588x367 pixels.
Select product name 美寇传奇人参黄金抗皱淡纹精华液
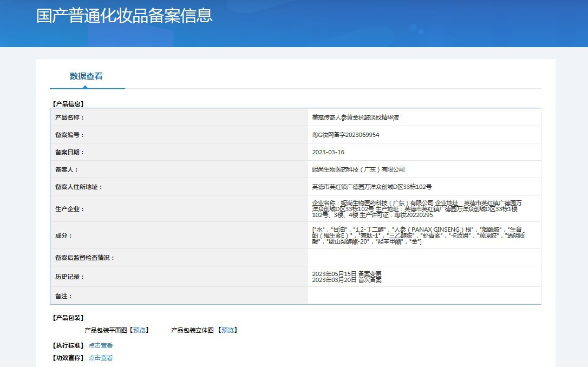pos(356,117)
